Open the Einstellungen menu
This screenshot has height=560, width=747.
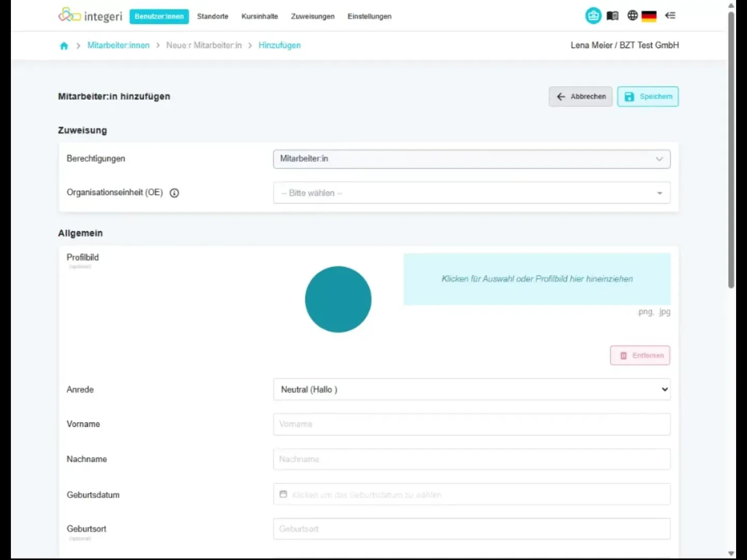pos(369,17)
